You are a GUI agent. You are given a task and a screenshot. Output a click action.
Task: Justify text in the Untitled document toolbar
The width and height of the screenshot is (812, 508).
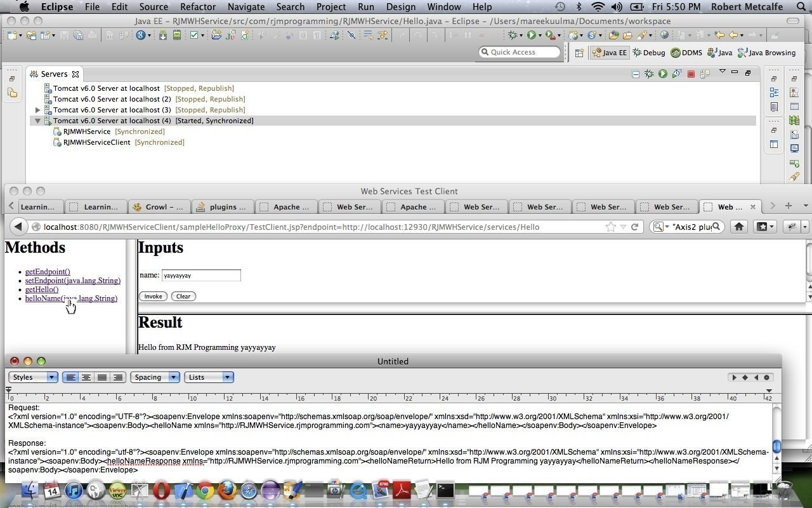(x=101, y=377)
